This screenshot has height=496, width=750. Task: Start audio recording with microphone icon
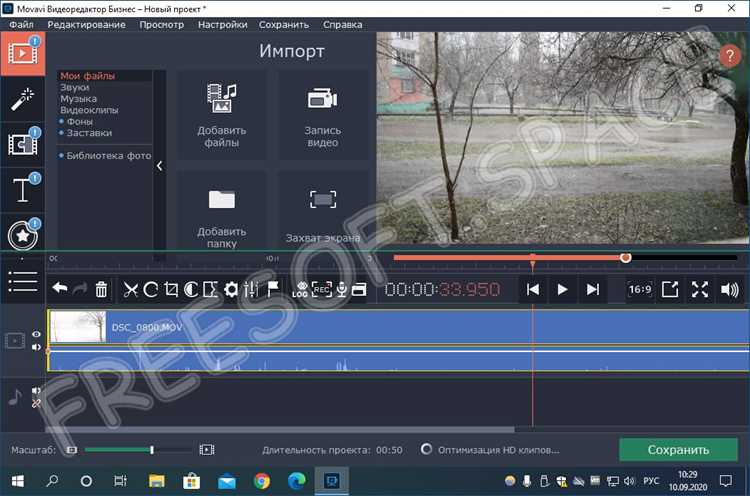pos(341,289)
